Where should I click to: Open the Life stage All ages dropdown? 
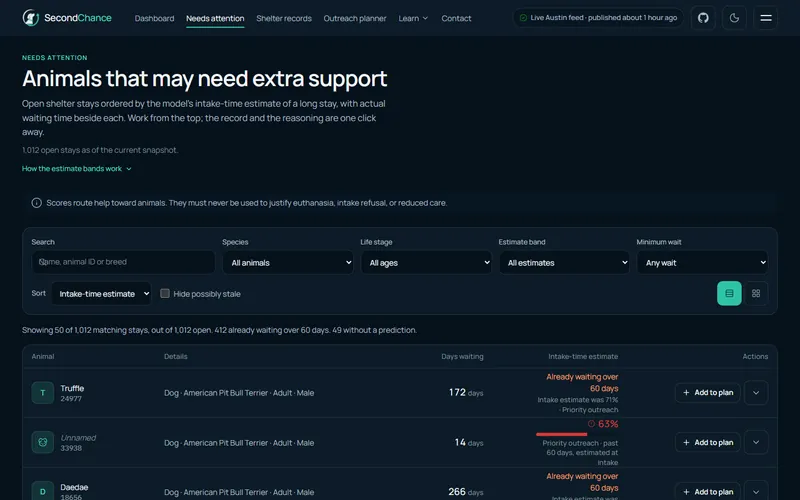click(x=426, y=262)
